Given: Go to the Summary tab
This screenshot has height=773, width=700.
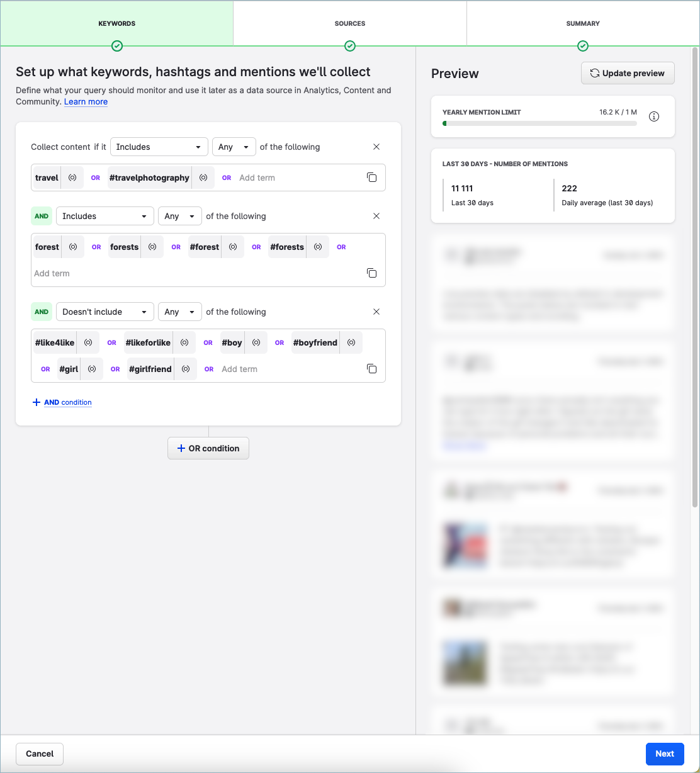Looking at the screenshot, I should point(583,24).
